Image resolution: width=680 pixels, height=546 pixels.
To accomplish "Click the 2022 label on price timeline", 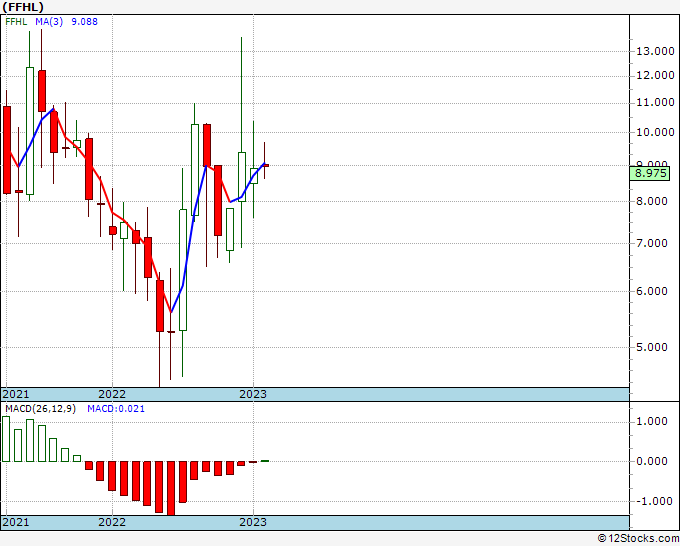I will tap(112, 394).
